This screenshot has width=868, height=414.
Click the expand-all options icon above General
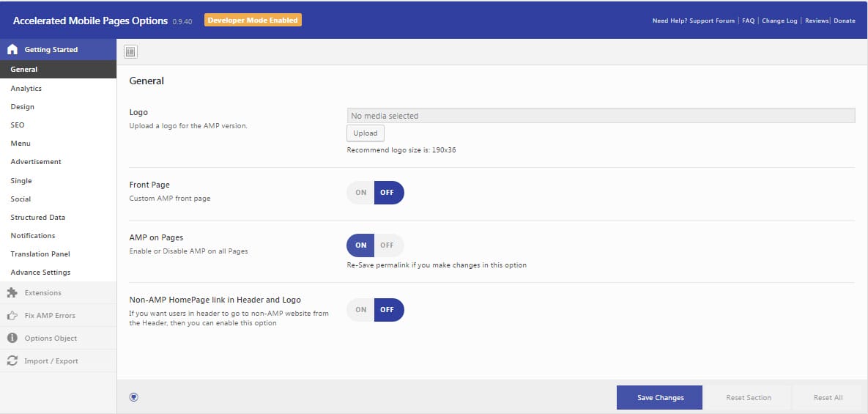130,51
